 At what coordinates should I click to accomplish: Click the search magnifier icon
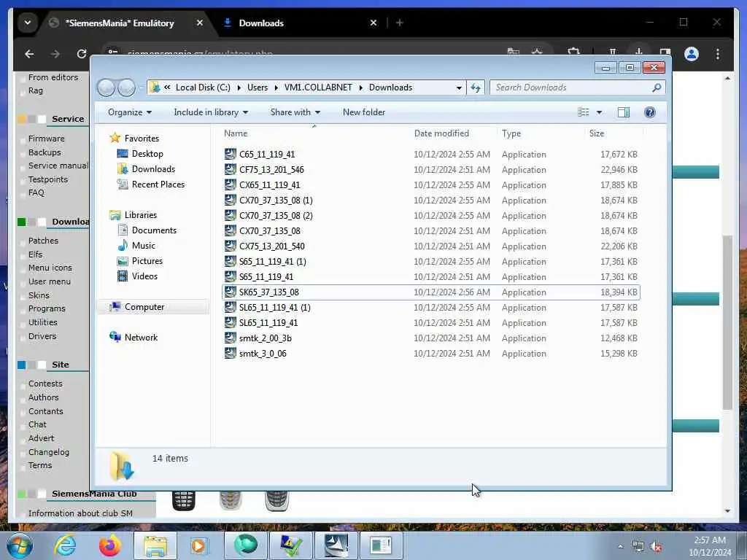(x=657, y=87)
